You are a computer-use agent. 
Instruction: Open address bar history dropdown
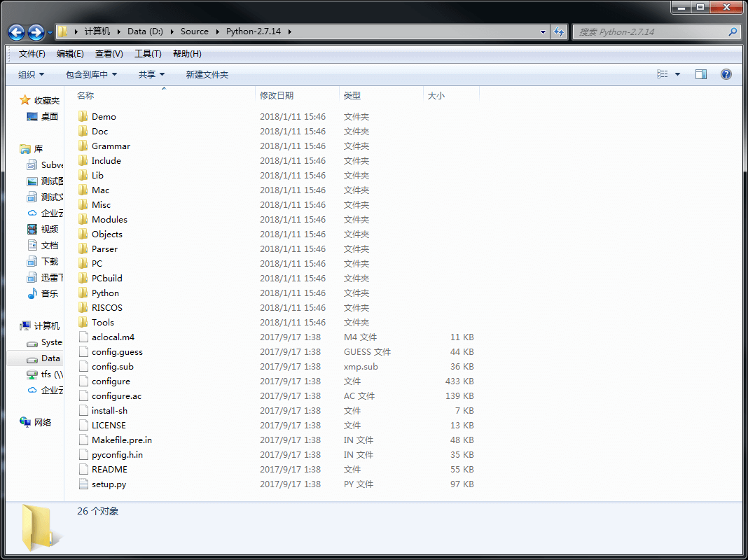(x=543, y=32)
